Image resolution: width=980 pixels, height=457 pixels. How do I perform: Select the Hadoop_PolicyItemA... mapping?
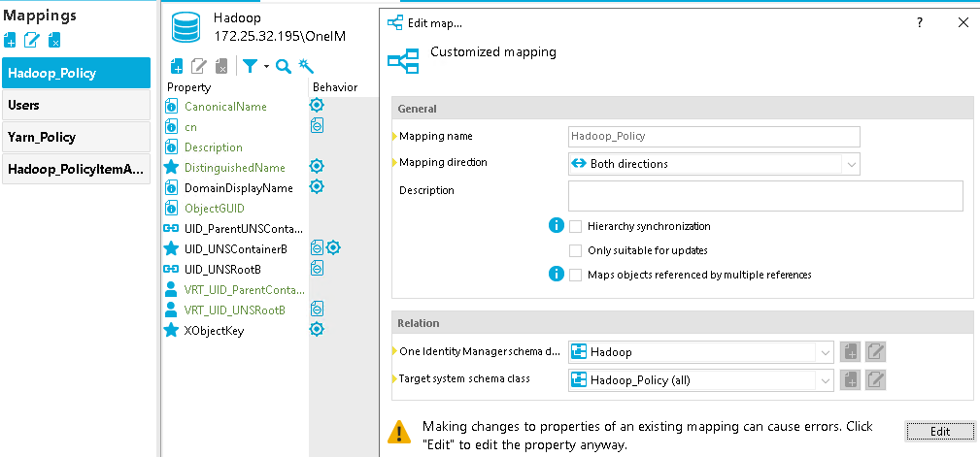(x=77, y=169)
